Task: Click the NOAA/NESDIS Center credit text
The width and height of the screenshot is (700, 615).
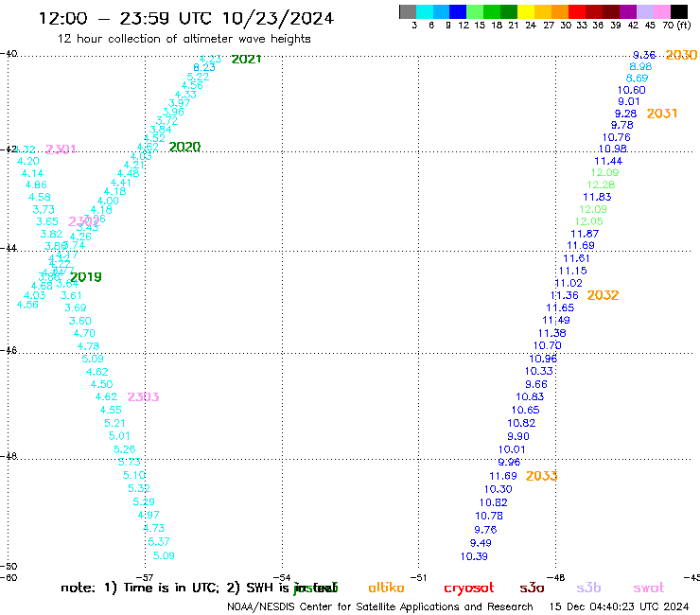Action: click(x=380, y=606)
